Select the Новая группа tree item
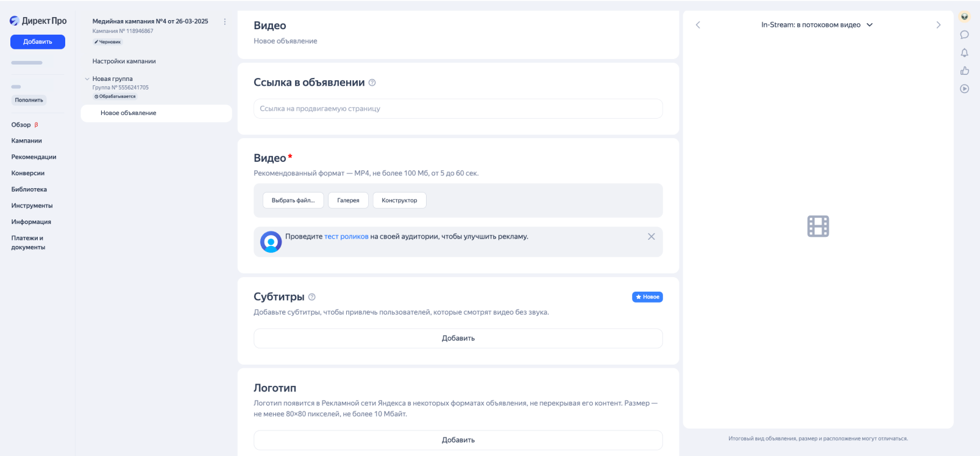Screen dimensions: 980x456 (113, 79)
